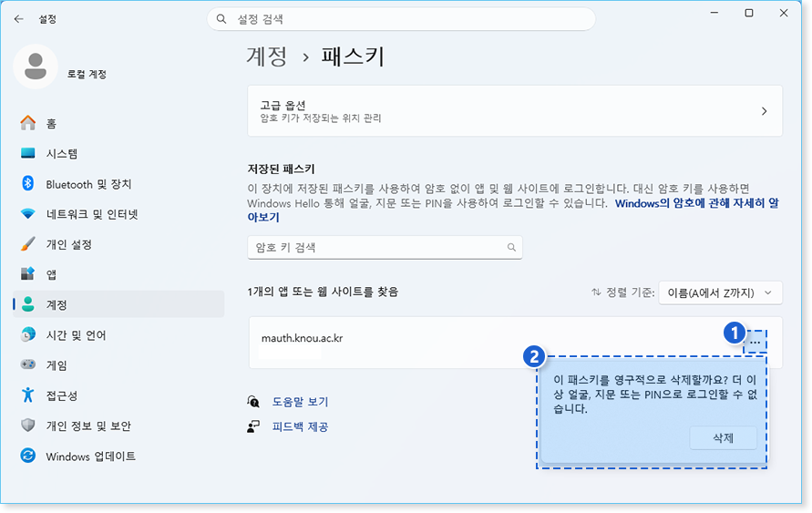Click 삭제 to remove the passkey
This screenshot has height=513, width=812.
(723, 438)
